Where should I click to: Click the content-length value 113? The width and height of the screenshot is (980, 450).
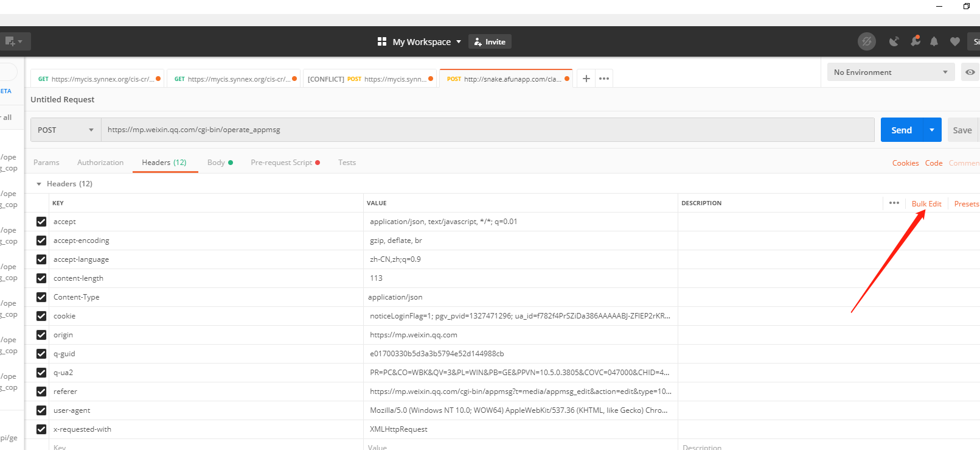pos(376,278)
